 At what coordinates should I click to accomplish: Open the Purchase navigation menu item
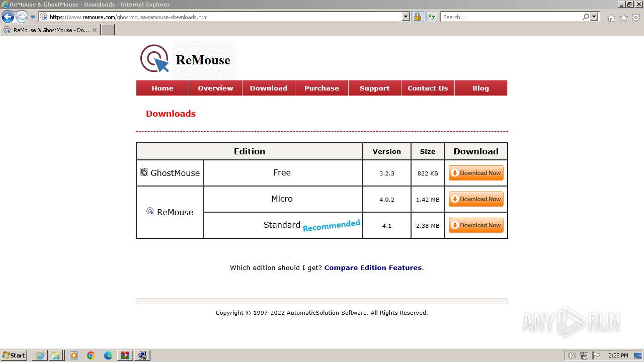pos(321,88)
